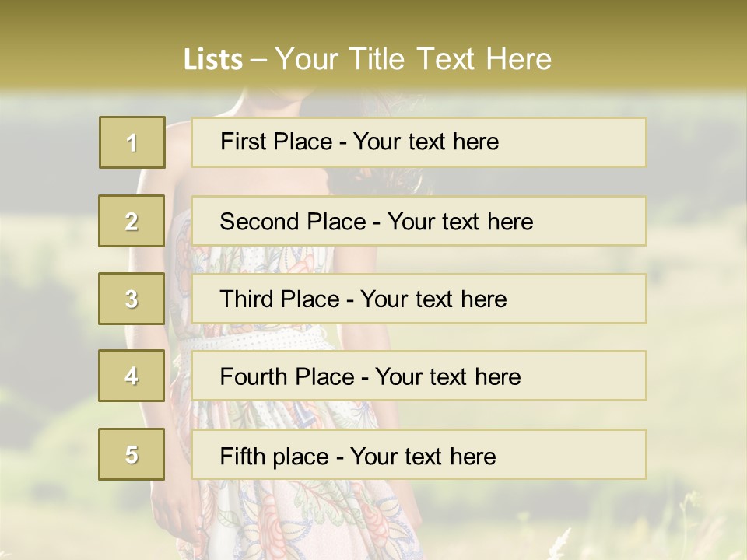Click the number 2 box
This screenshot has height=560, width=747.
(x=132, y=221)
